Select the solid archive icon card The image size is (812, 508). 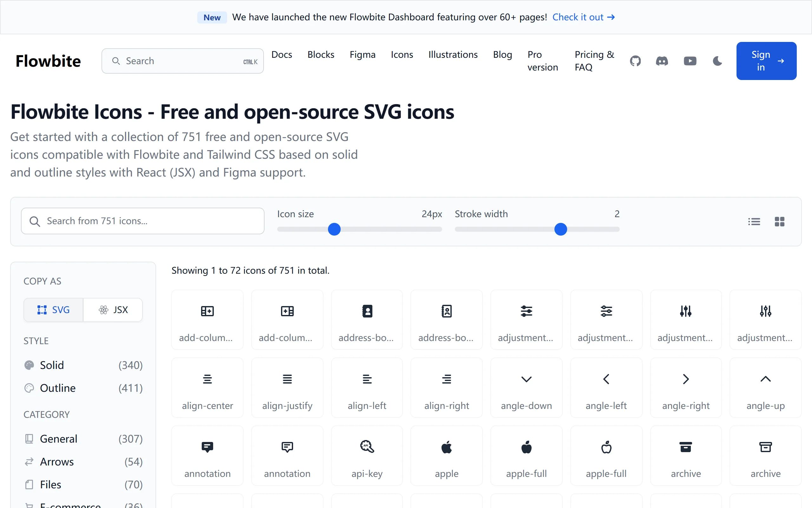[686, 456]
